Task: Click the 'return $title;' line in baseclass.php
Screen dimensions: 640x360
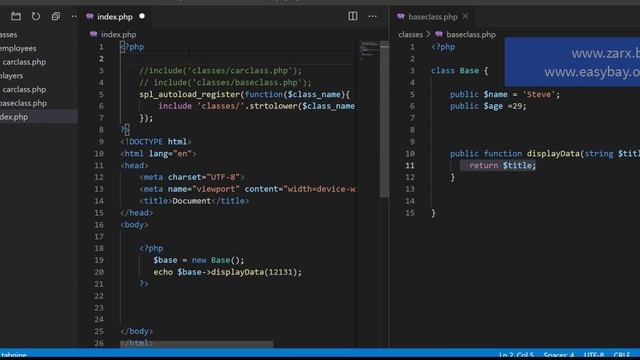Action: 502,165
